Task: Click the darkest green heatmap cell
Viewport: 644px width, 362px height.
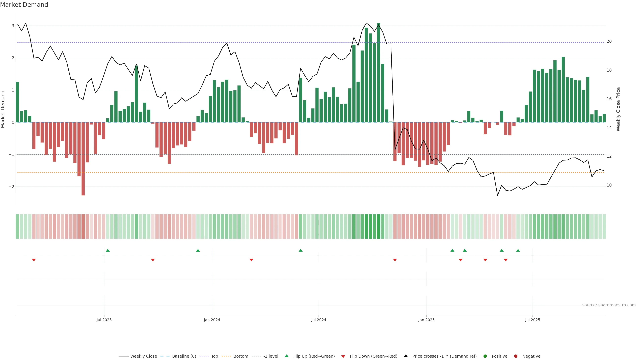Action: point(379,226)
